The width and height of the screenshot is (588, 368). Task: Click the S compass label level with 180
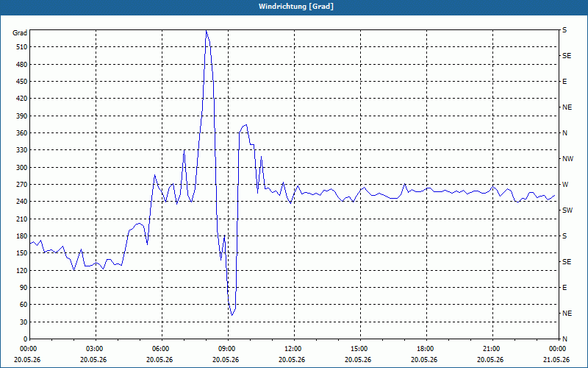(564, 236)
